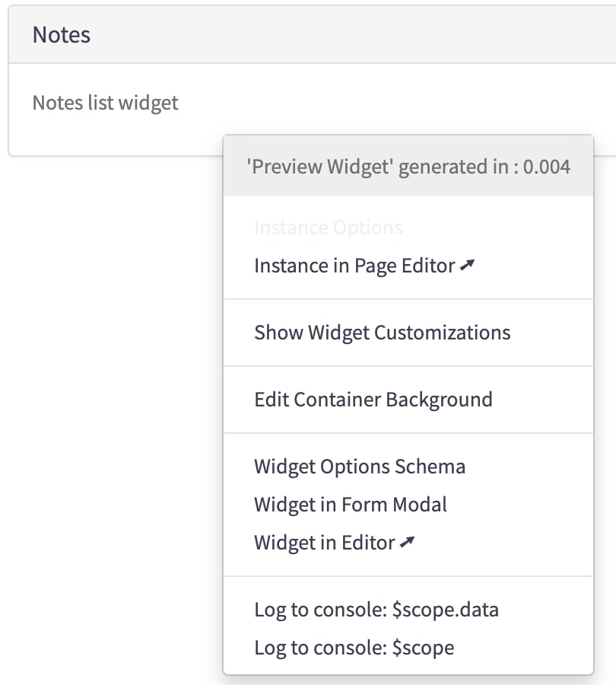
Task: Click the arrow icon beside Instance in Page Editor
Action: coord(467,266)
